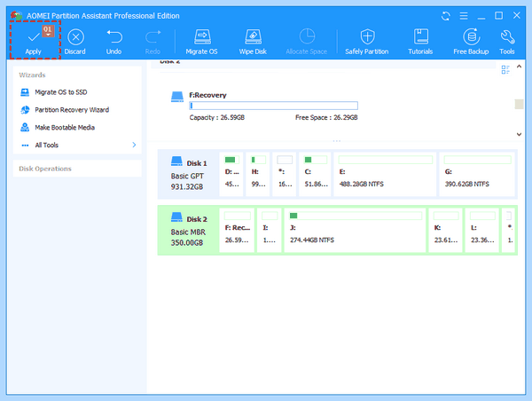Expand All Tools chevron arrow
Viewport: 532px width, 401px height.
point(134,145)
